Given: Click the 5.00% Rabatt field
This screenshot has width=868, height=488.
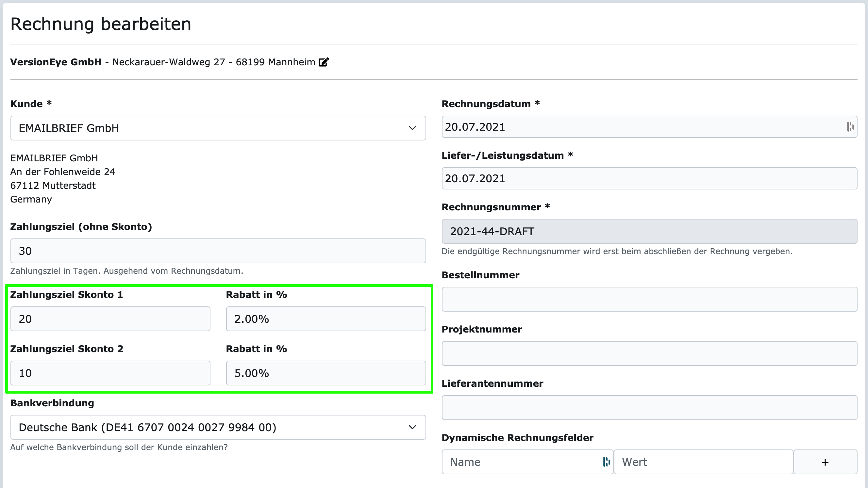Looking at the screenshot, I should 325,373.
